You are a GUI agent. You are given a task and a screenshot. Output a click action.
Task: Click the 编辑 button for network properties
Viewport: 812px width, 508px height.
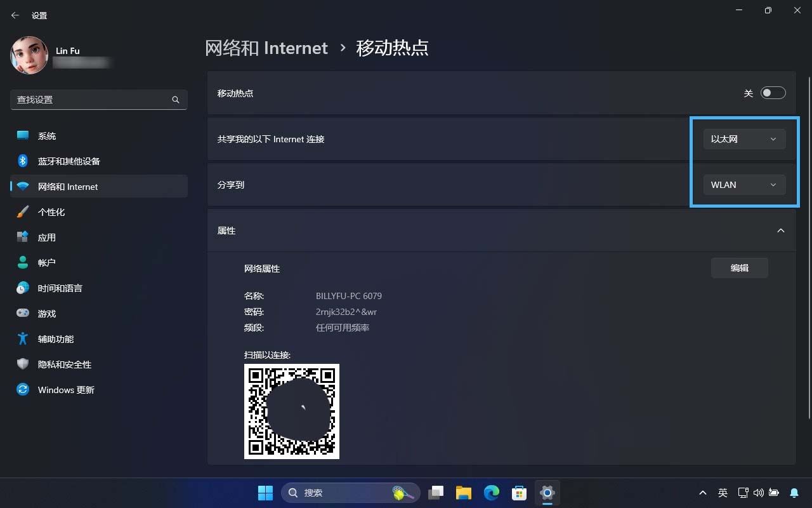[x=739, y=267]
